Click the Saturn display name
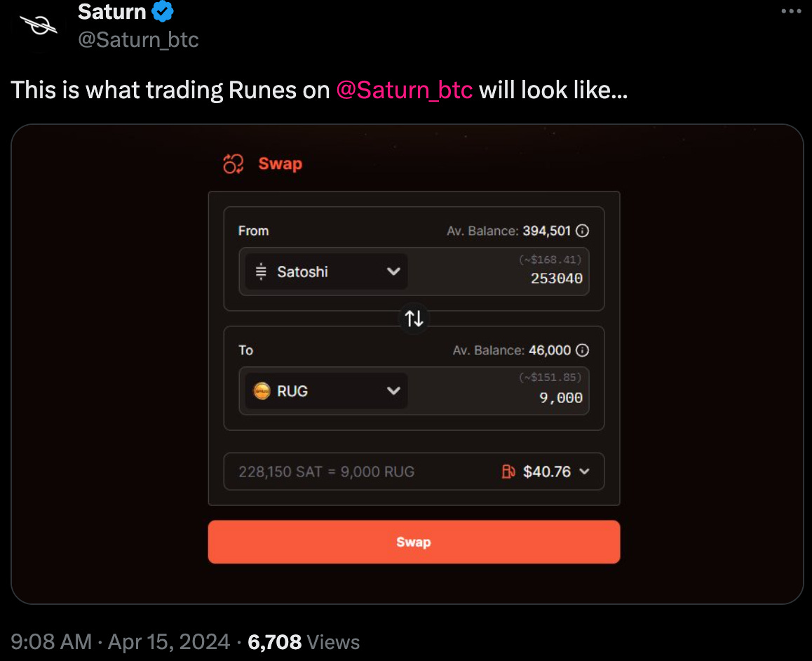This screenshot has width=812, height=661. [111, 12]
